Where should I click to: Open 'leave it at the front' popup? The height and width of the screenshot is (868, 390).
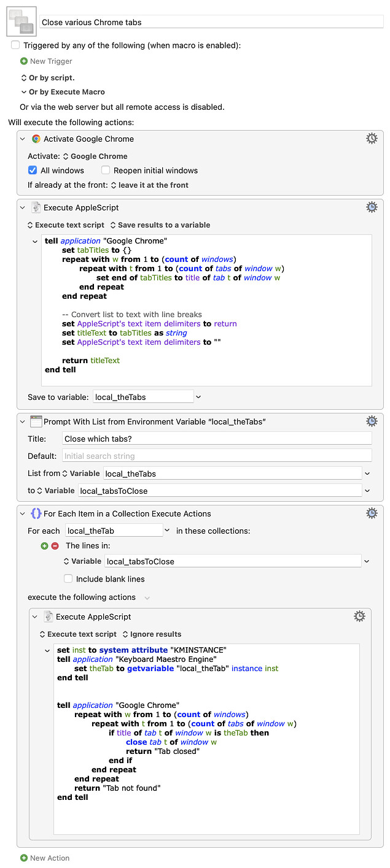coord(149,185)
